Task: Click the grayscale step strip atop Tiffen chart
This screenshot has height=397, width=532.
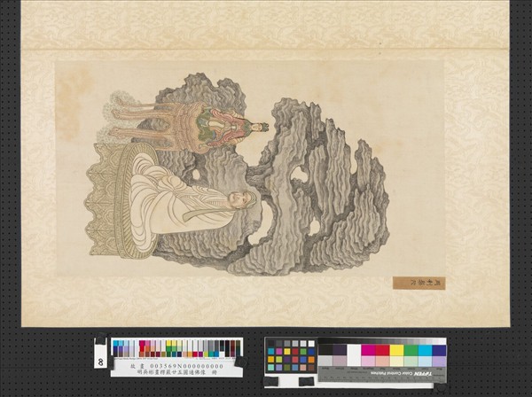Action: point(381,341)
